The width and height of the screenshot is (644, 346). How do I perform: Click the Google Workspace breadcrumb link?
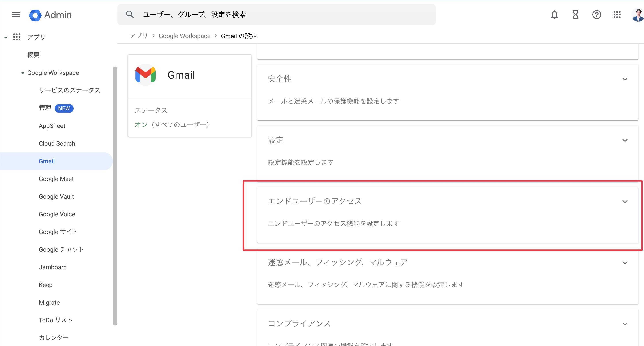point(185,36)
